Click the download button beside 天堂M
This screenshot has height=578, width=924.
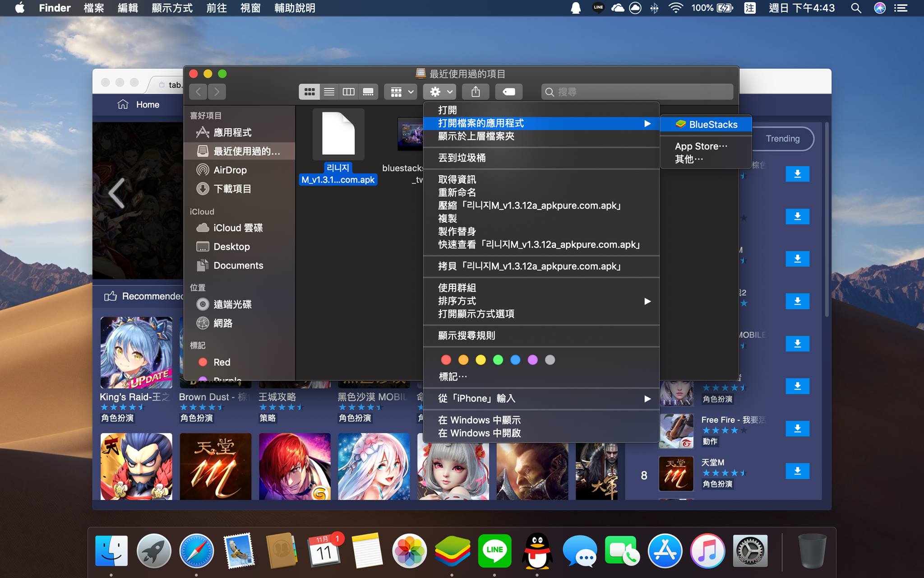[797, 471]
